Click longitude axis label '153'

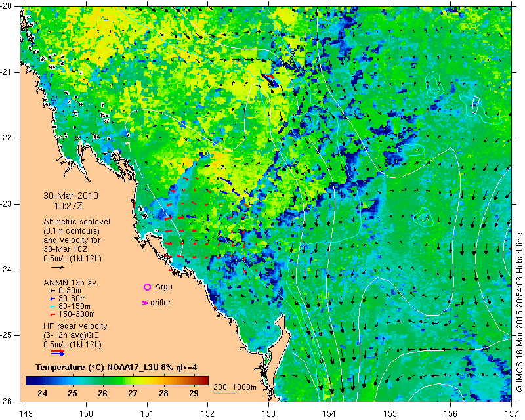(268, 414)
